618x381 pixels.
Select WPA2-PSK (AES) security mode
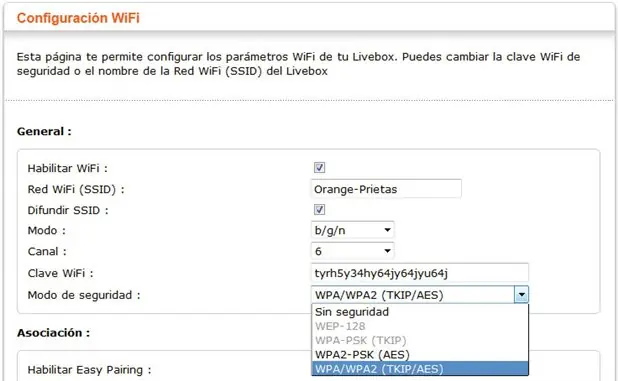pos(420,355)
